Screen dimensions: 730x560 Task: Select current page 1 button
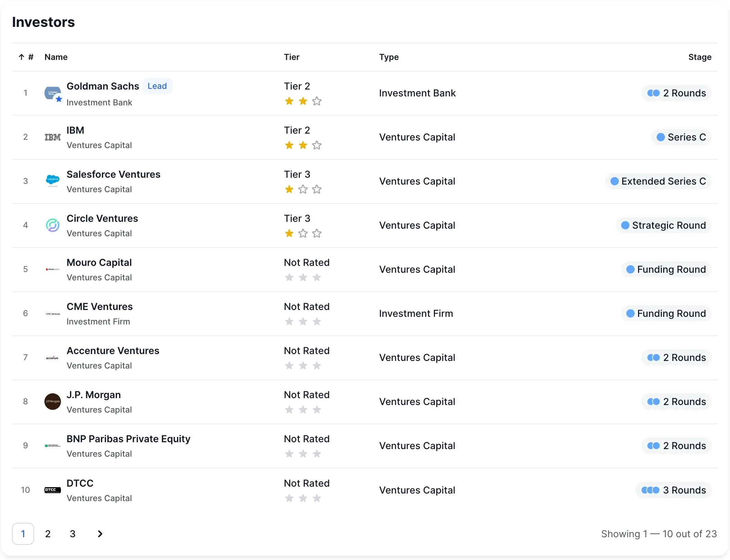[23, 534]
